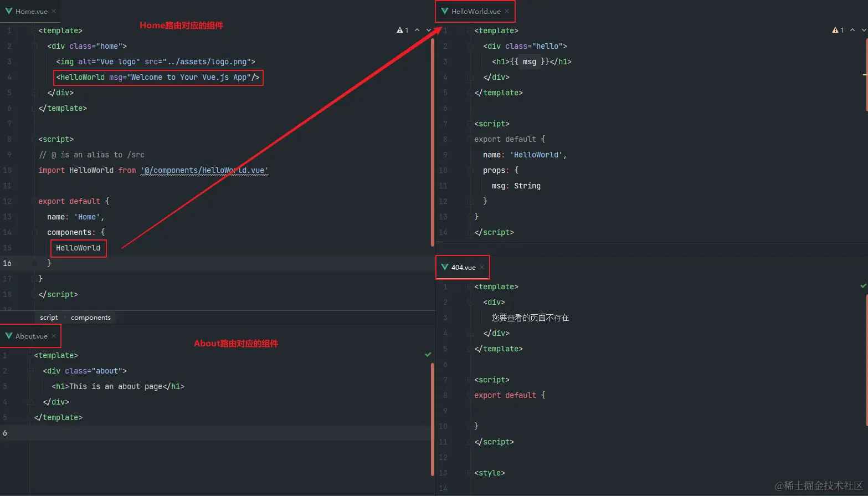Fold the <script> block in HelloWorld.vue
This screenshot has height=496, width=868.
point(470,124)
